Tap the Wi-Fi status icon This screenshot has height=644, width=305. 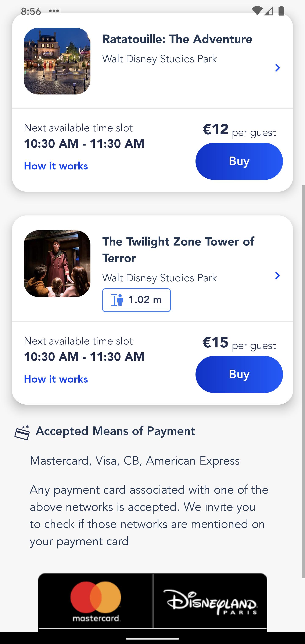point(257,11)
